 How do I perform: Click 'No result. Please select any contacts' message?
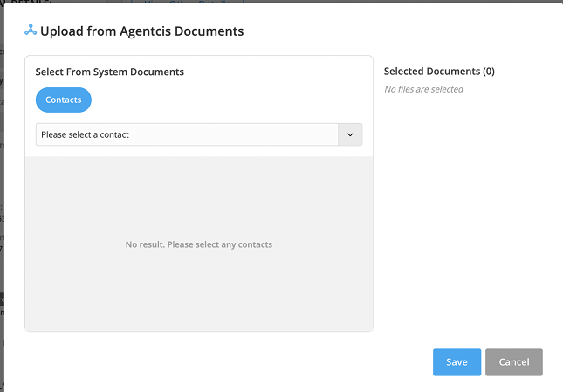coord(199,244)
